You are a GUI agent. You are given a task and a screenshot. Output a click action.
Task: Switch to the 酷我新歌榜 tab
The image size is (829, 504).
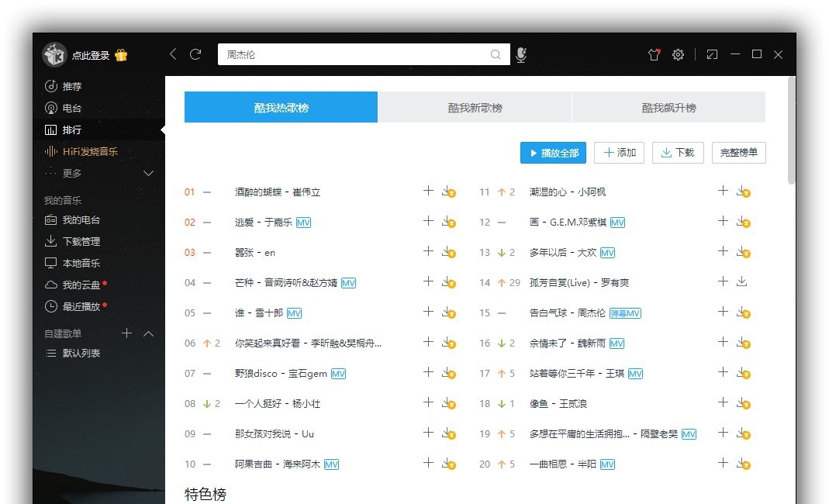(x=475, y=107)
